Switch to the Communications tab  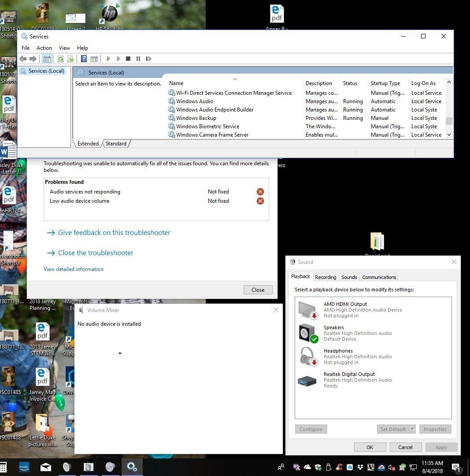click(x=379, y=277)
